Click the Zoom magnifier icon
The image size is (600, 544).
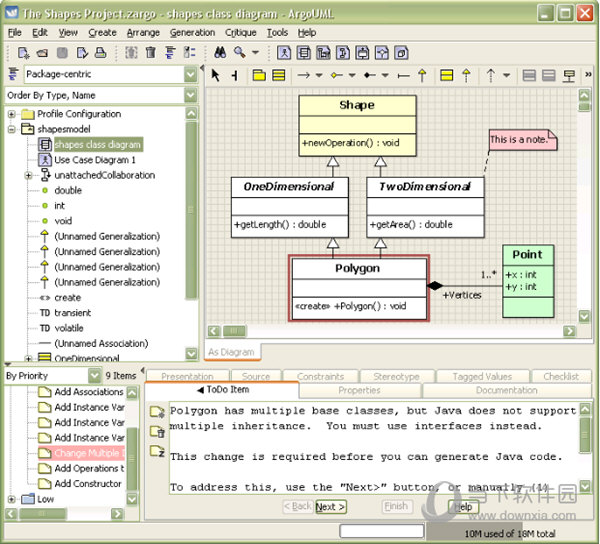point(240,53)
